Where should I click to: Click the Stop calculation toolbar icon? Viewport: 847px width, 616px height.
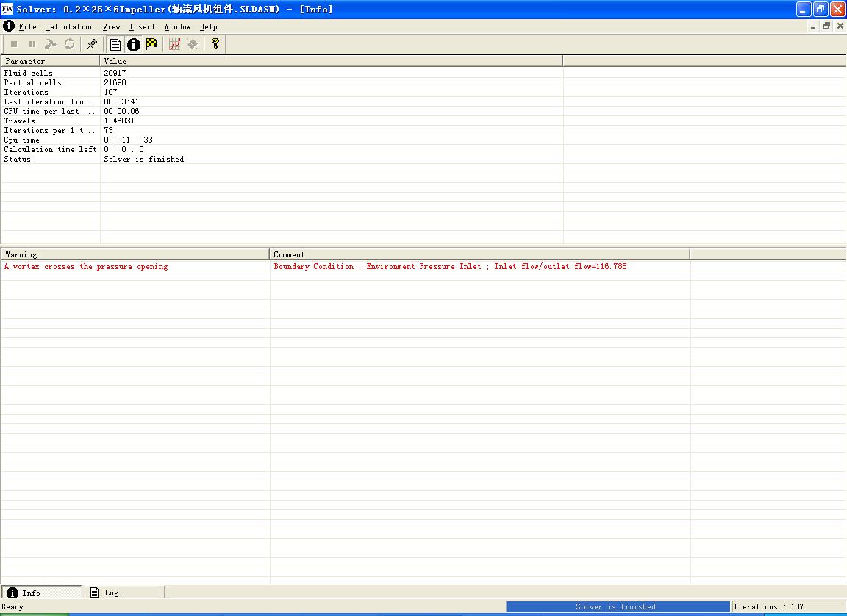pos(14,44)
